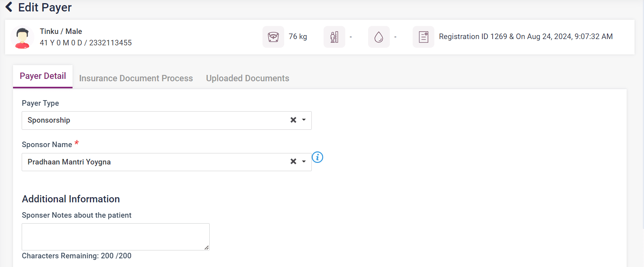Click the height measurement icon
The width and height of the screenshot is (644, 267).
tap(334, 37)
